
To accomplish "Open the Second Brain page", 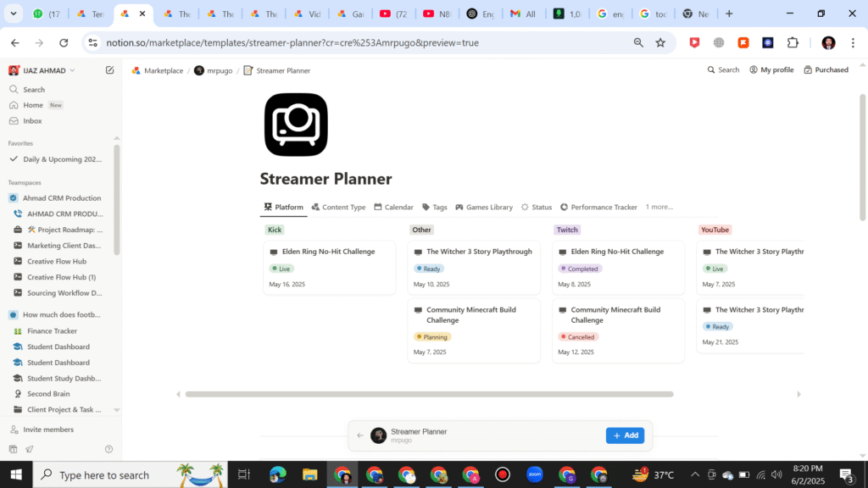I will 48,394.
